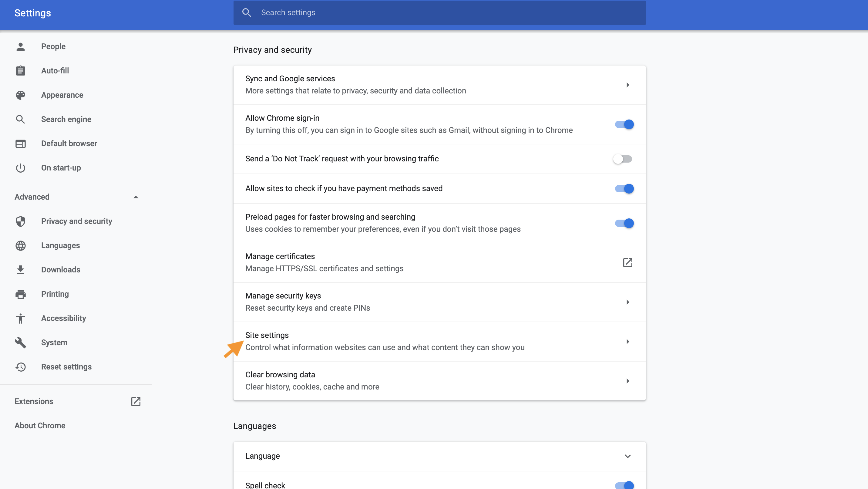Focus the Search settings field
This screenshot has width=868, height=489.
pyautogui.click(x=439, y=12)
